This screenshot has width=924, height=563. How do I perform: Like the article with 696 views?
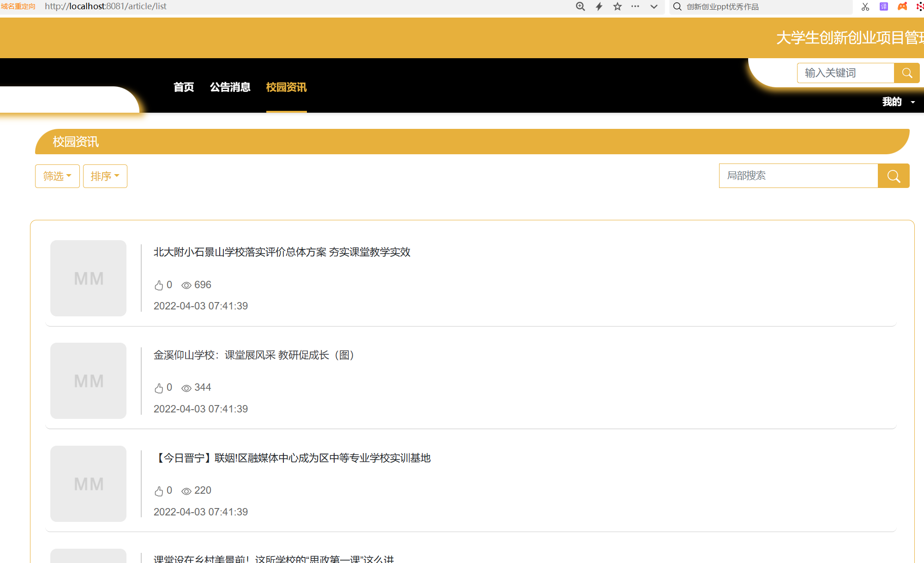coord(159,285)
